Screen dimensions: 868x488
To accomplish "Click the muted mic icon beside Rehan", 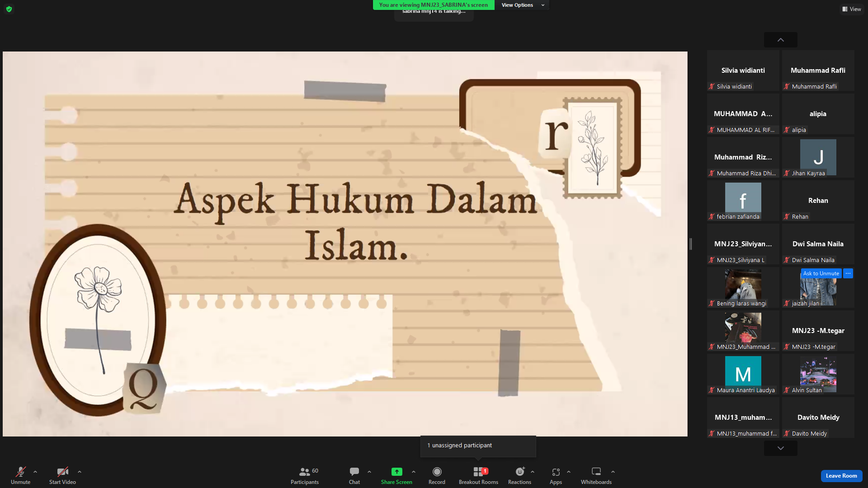I will (x=787, y=216).
